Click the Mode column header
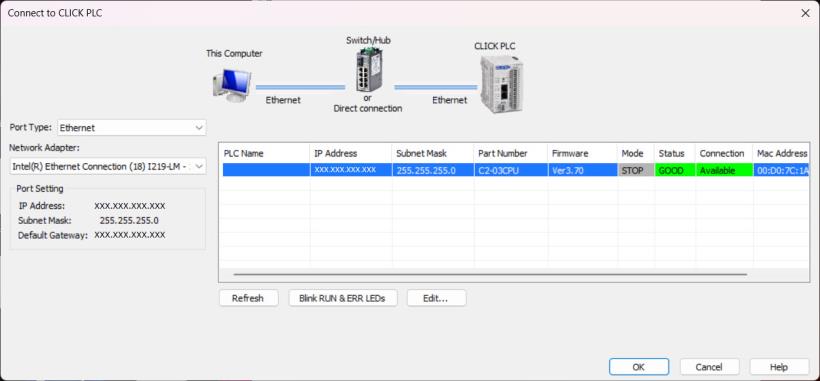The width and height of the screenshot is (820, 381). pos(635,154)
